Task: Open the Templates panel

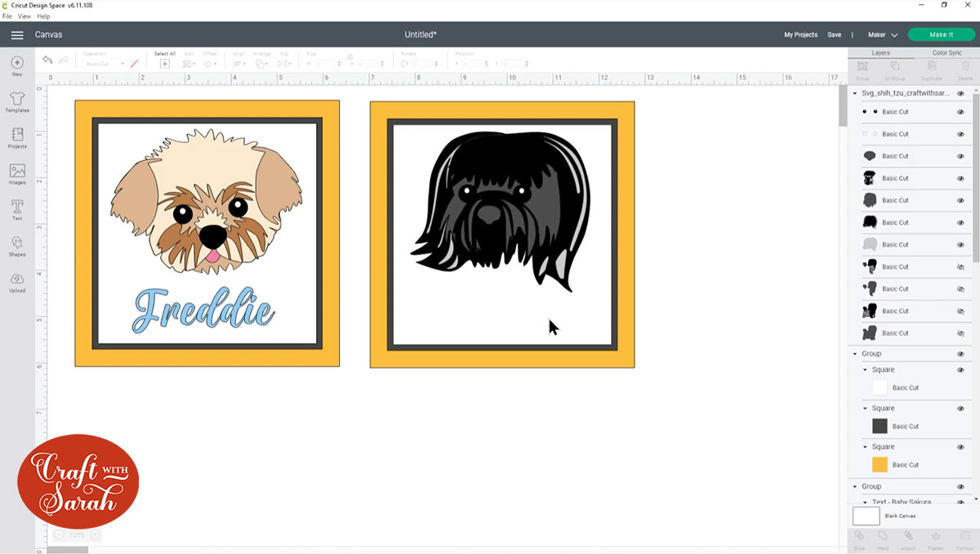Action: 16,101
